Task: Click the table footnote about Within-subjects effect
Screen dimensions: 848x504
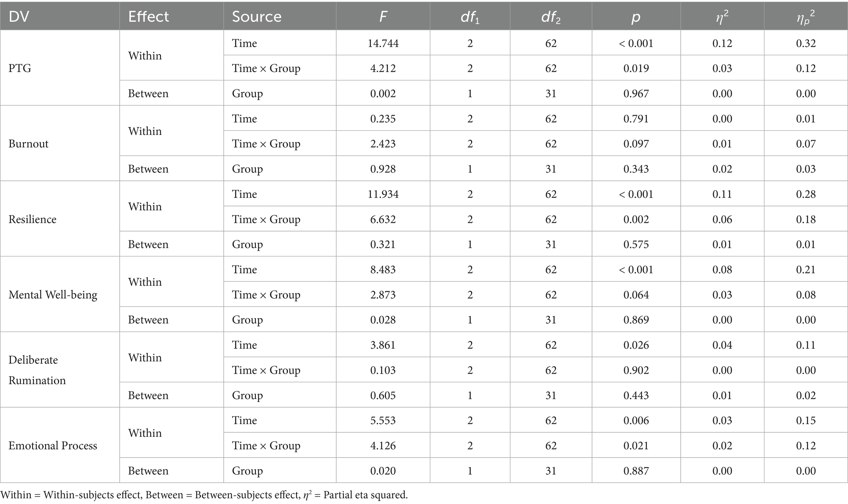Action: pyautogui.click(x=204, y=495)
